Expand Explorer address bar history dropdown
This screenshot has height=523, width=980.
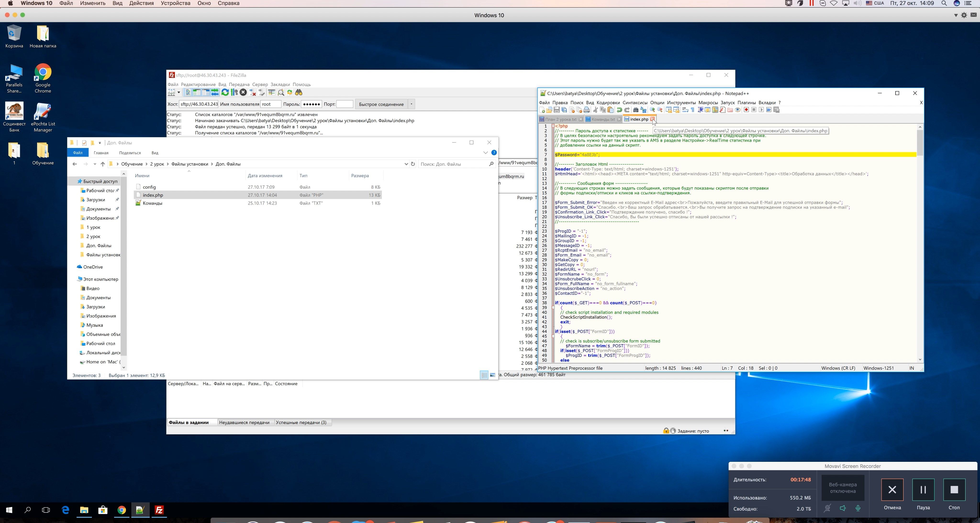tap(406, 164)
